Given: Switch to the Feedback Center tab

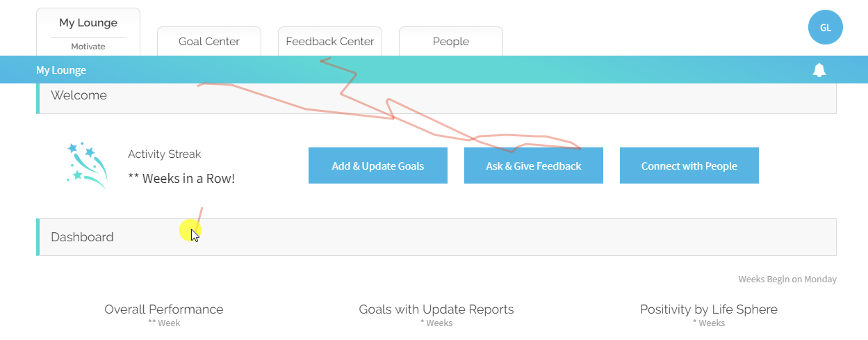Looking at the screenshot, I should 330,41.
